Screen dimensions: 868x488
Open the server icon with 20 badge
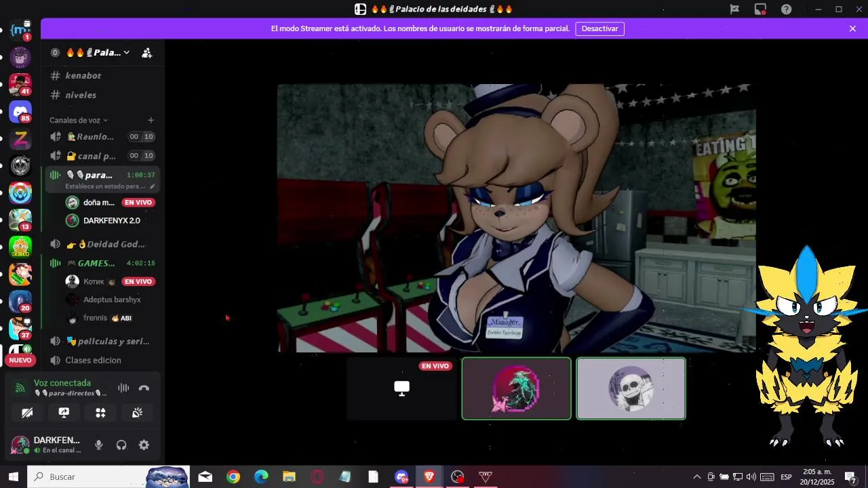click(20, 301)
